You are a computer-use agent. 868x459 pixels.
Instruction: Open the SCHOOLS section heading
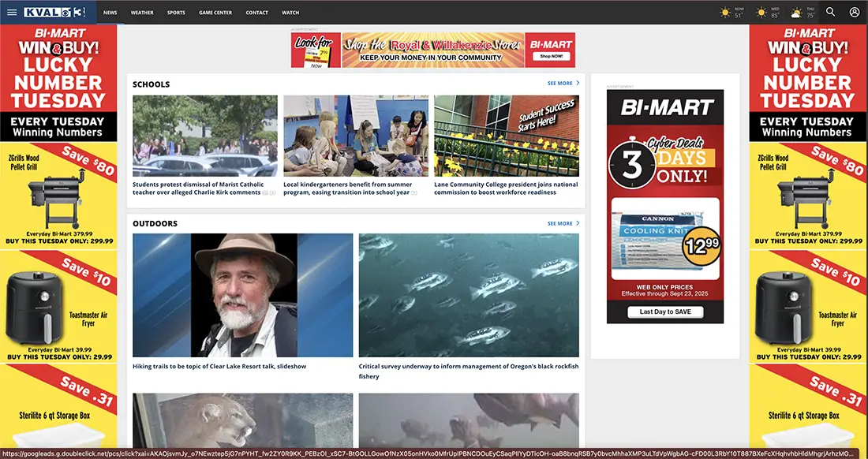click(152, 84)
